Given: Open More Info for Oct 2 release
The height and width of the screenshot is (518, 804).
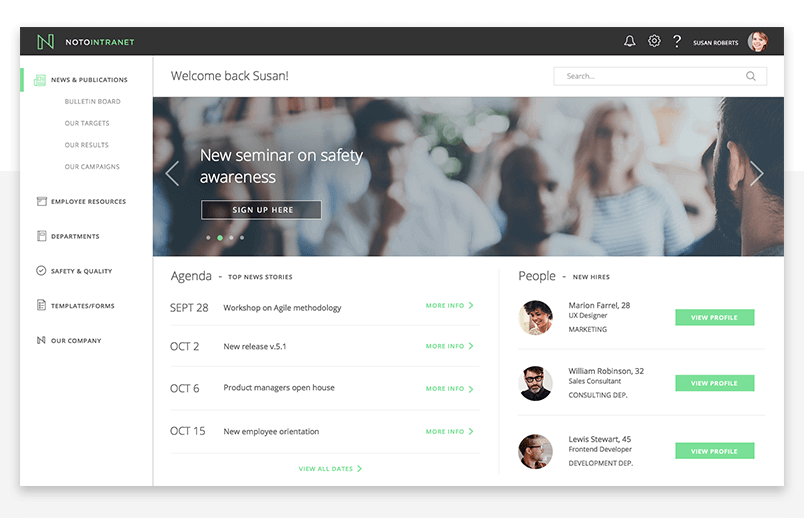Looking at the screenshot, I should pos(450,346).
